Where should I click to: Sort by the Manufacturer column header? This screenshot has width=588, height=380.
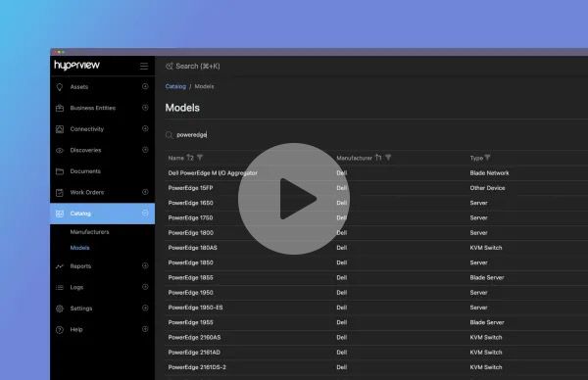click(355, 158)
